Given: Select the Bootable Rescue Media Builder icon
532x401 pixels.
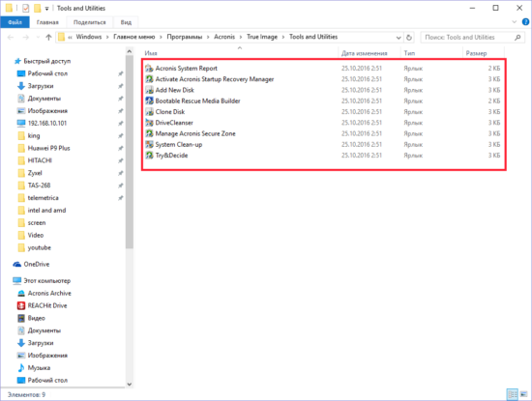Looking at the screenshot, I should pos(149,100).
